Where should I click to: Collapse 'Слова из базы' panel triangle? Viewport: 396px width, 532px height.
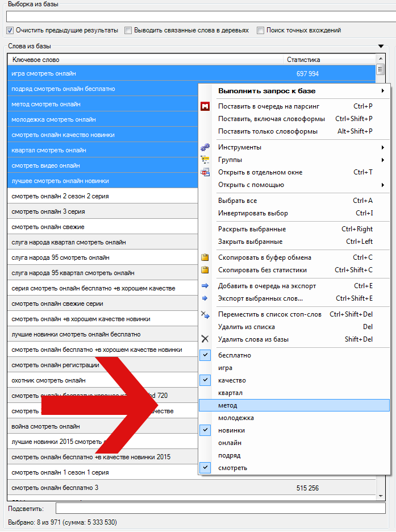click(x=381, y=46)
